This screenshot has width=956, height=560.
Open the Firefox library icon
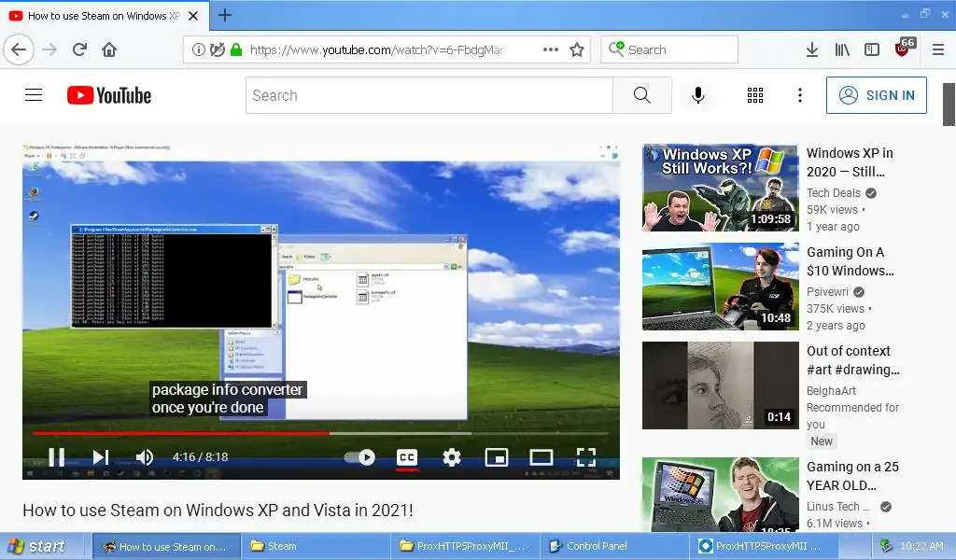pos(842,50)
